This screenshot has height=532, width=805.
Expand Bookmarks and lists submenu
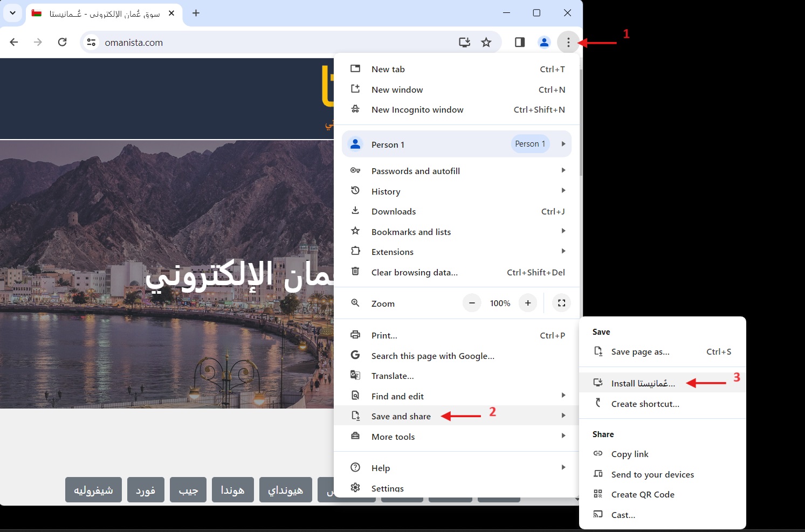(457, 232)
